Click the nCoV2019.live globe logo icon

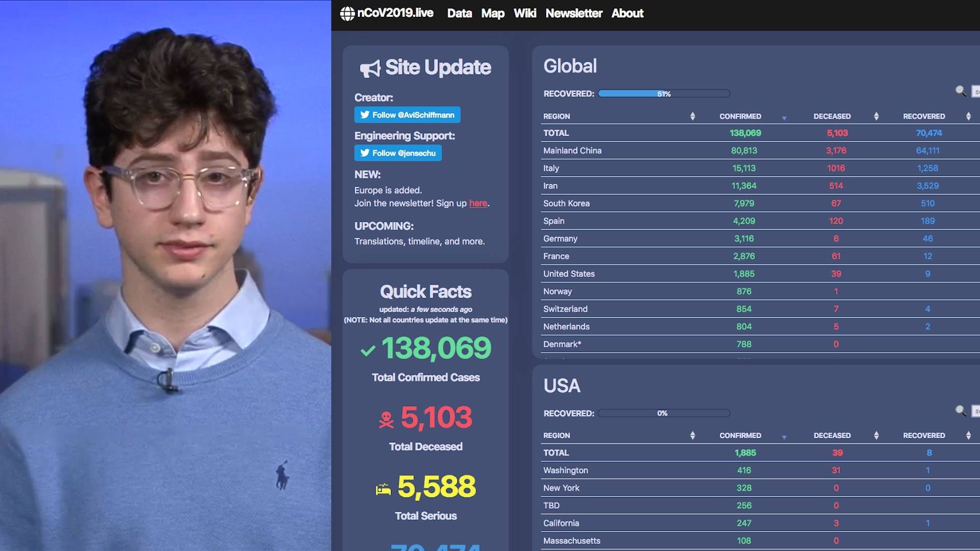pyautogui.click(x=348, y=13)
